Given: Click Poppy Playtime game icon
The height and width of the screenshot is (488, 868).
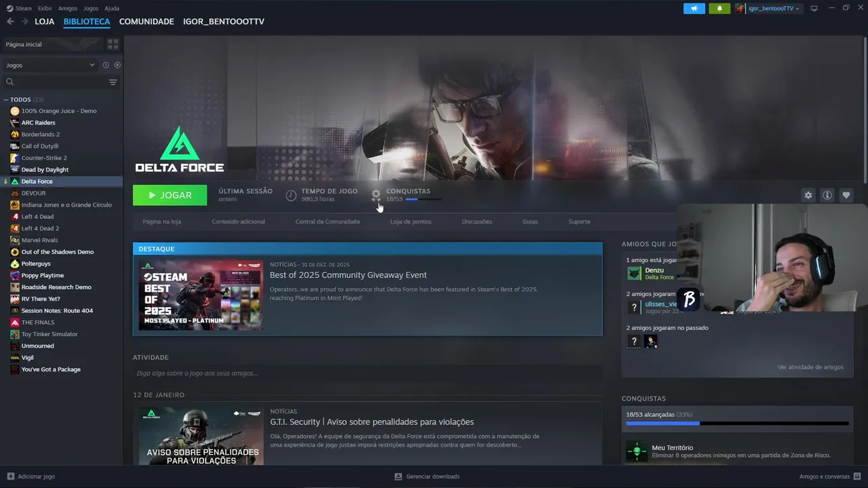Looking at the screenshot, I should [x=15, y=275].
